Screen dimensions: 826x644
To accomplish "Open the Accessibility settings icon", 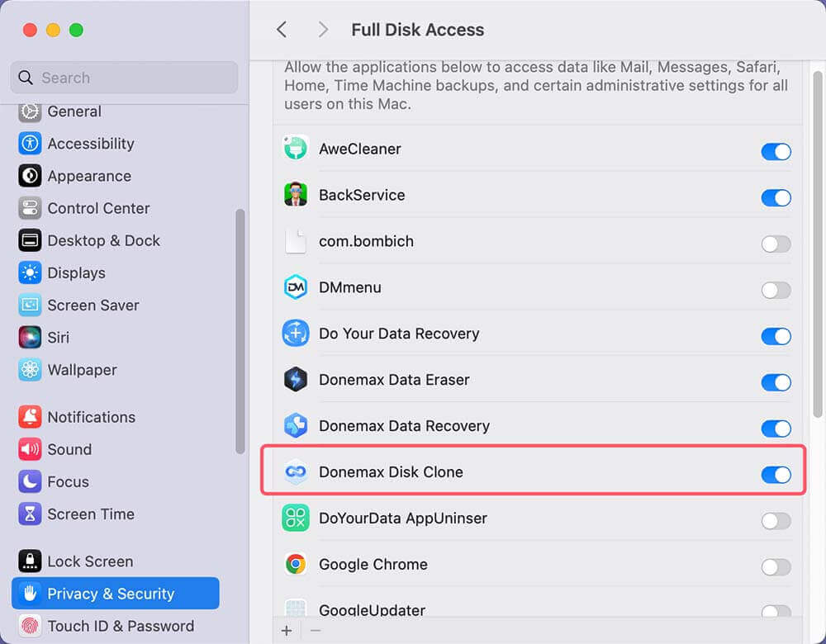I will [29, 144].
